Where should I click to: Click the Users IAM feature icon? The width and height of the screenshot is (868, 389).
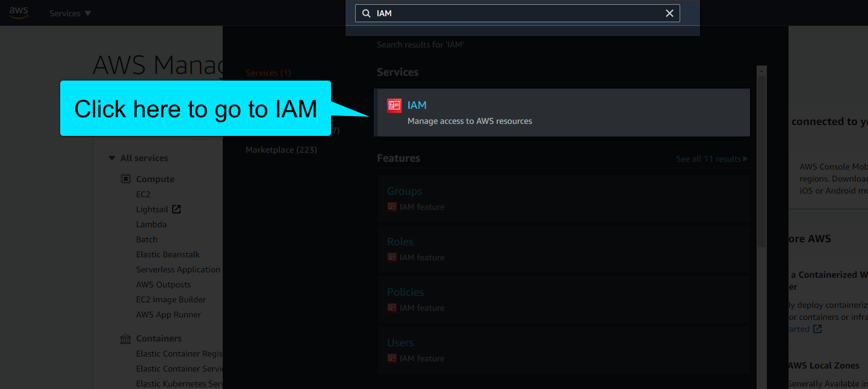tap(392, 358)
